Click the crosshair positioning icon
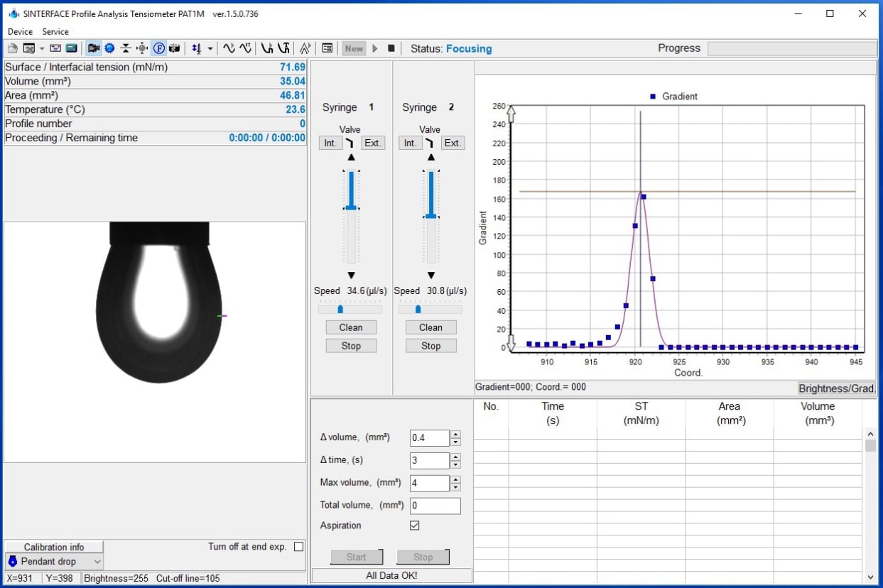Viewport: 883px width, 588px height. tap(142, 48)
